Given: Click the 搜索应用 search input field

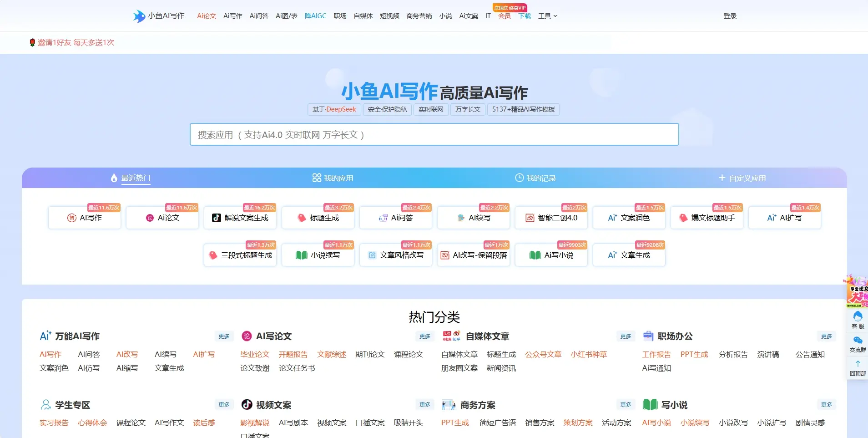Looking at the screenshot, I should [x=434, y=135].
